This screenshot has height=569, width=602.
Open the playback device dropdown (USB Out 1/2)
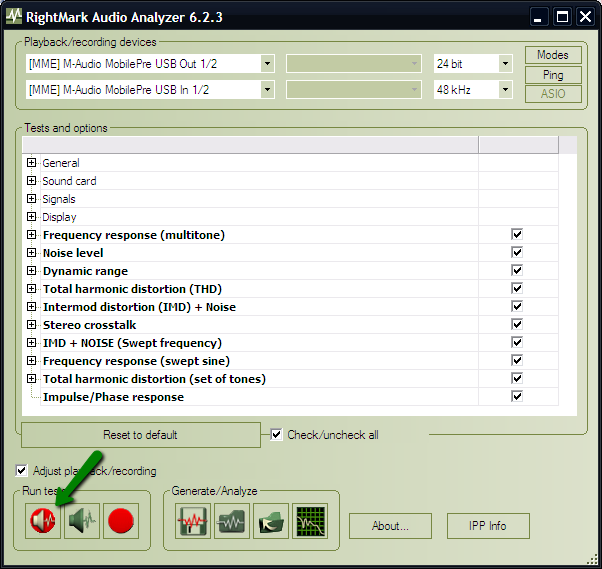click(x=267, y=64)
